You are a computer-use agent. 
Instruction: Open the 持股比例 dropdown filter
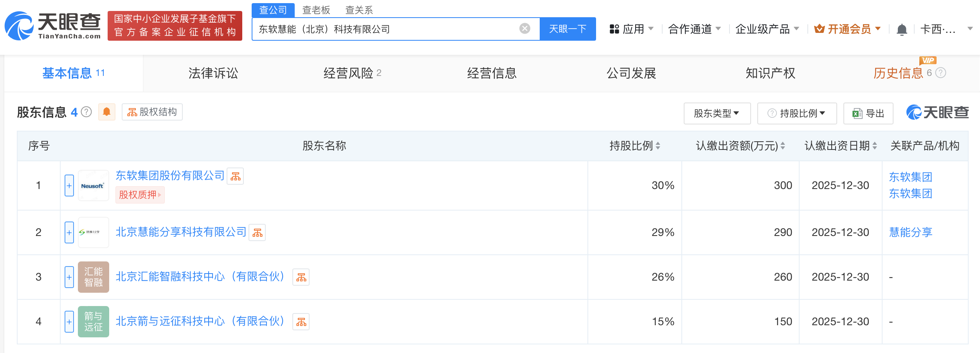pyautogui.click(x=797, y=113)
